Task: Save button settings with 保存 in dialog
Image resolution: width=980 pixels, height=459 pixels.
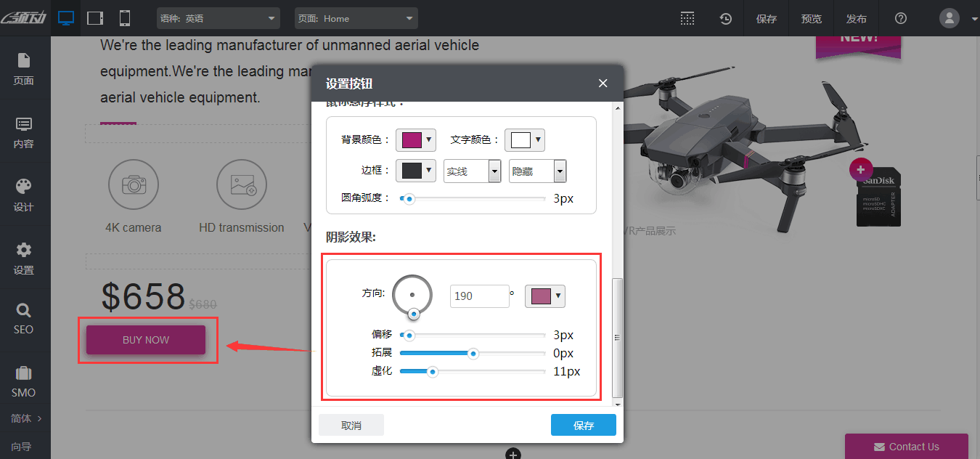Action: point(583,424)
